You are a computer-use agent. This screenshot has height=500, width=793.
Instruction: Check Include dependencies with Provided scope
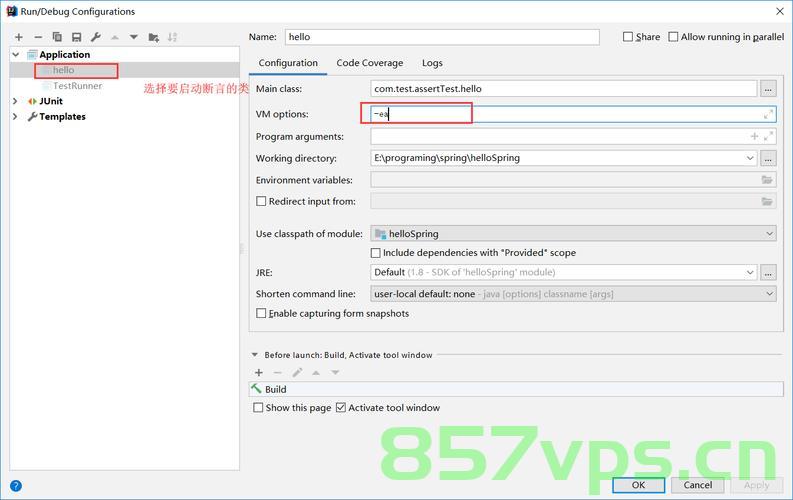point(376,253)
